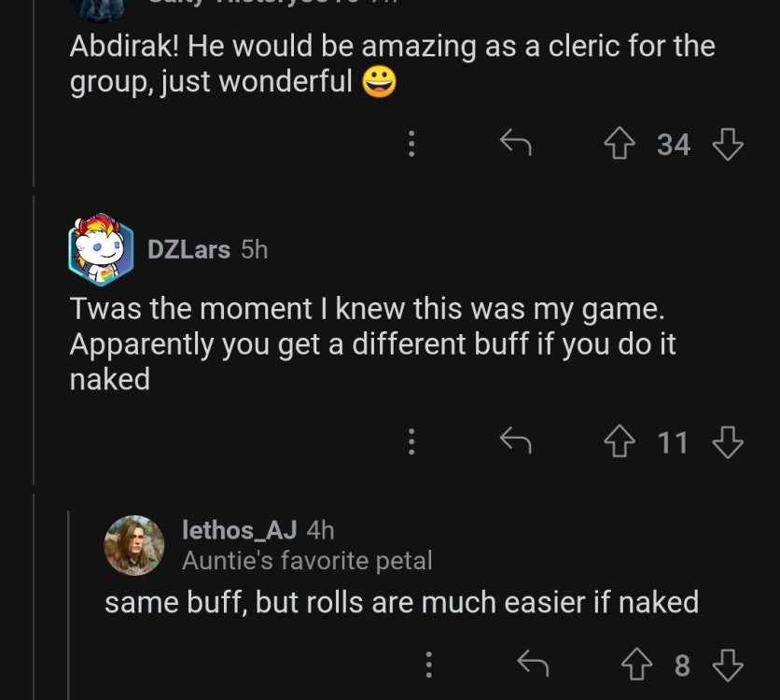
Task: Reply to DZLars's comment
Action: 515,441
